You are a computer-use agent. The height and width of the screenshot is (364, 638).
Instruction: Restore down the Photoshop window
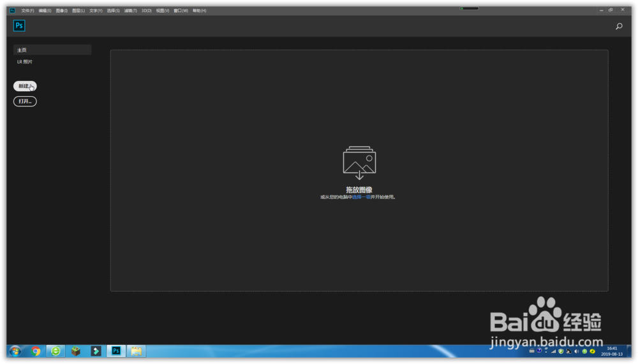coord(611,10)
